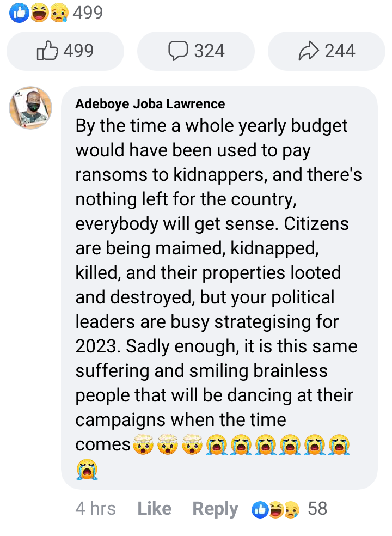Open the comments via 324 button

196,51
